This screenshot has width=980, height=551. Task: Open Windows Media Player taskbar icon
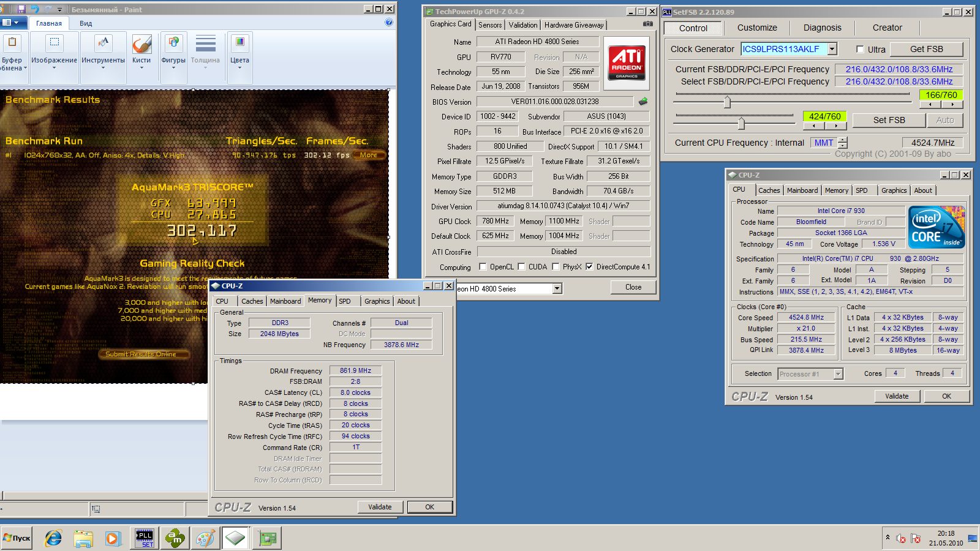pyautogui.click(x=113, y=538)
